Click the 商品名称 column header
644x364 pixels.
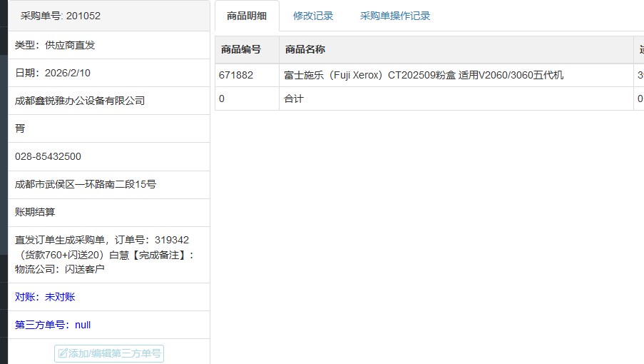pos(305,49)
